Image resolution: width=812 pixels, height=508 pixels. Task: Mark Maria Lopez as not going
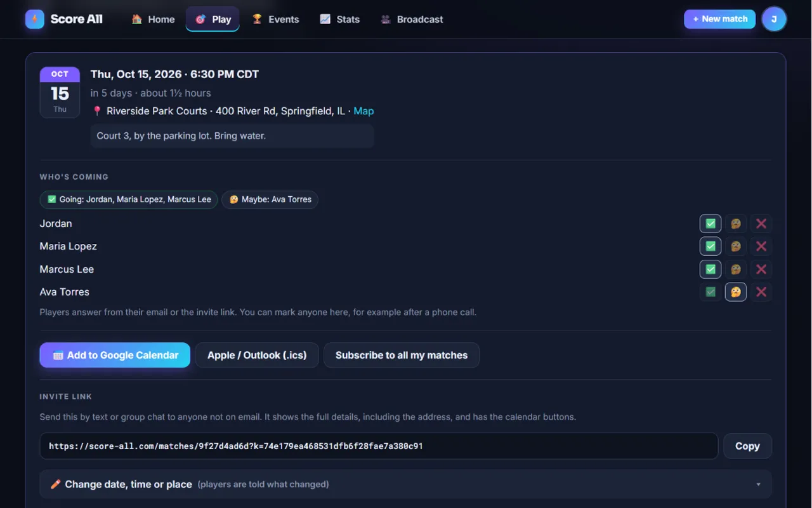[761, 246]
